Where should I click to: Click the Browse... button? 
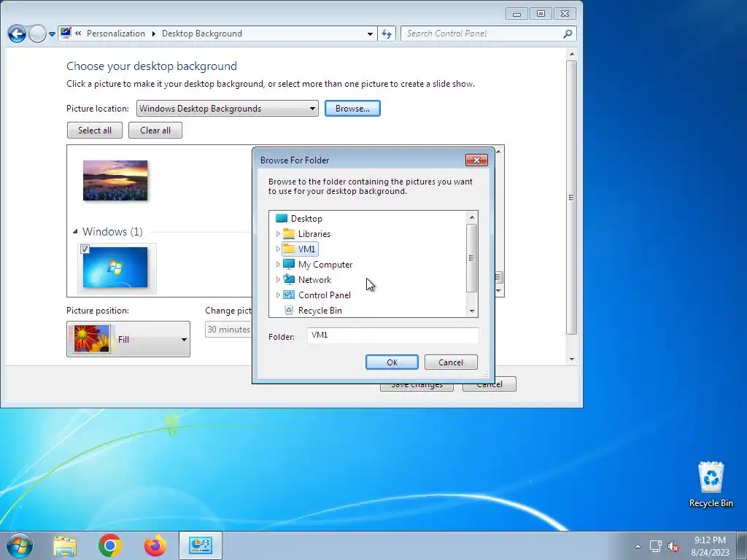click(x=352, y=109)
